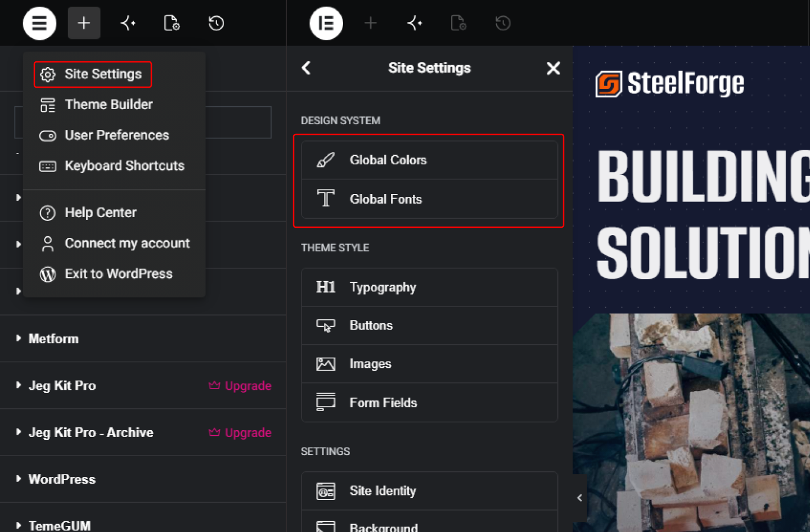
Task: Click the add element plus button in left toolbar
Action: [x=84, y=23]
